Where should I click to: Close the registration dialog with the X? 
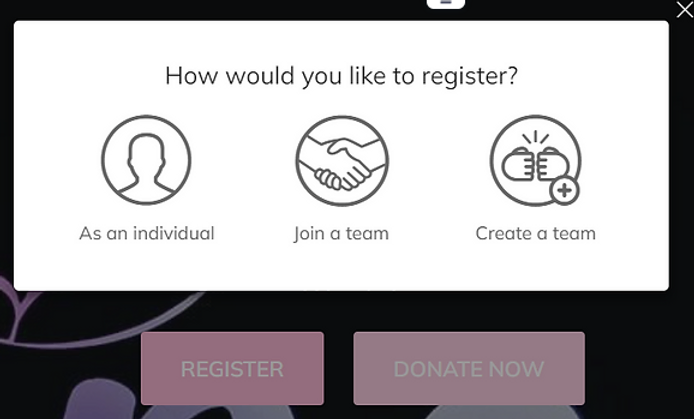tap(685, 10)
